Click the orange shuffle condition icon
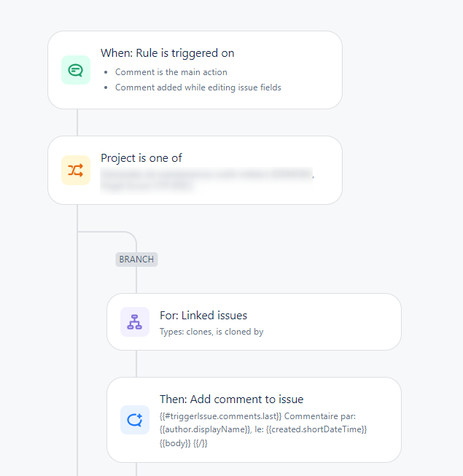Screen dimensions: 463x476 tap(76, 170)
